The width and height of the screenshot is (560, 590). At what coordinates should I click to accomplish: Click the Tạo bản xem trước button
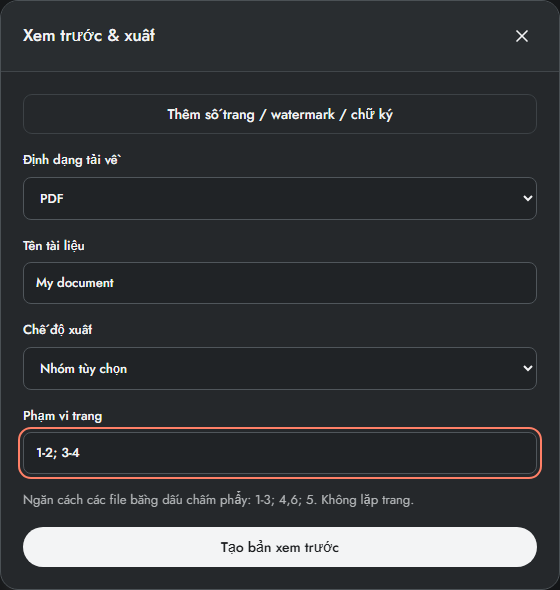pos(280,547)
